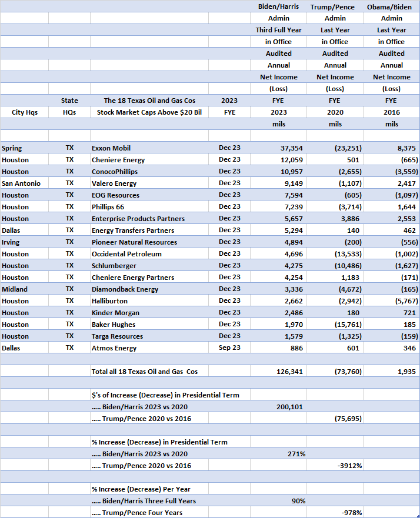
Task: Select FYE 2016 year header cell
Action: click(391, 112)
